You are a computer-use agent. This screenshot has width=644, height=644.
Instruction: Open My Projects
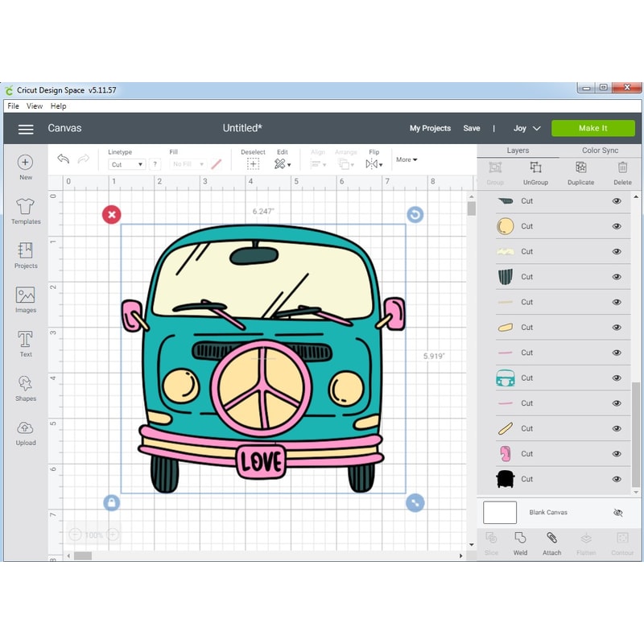pyautogui.click(x=430, y=128)
